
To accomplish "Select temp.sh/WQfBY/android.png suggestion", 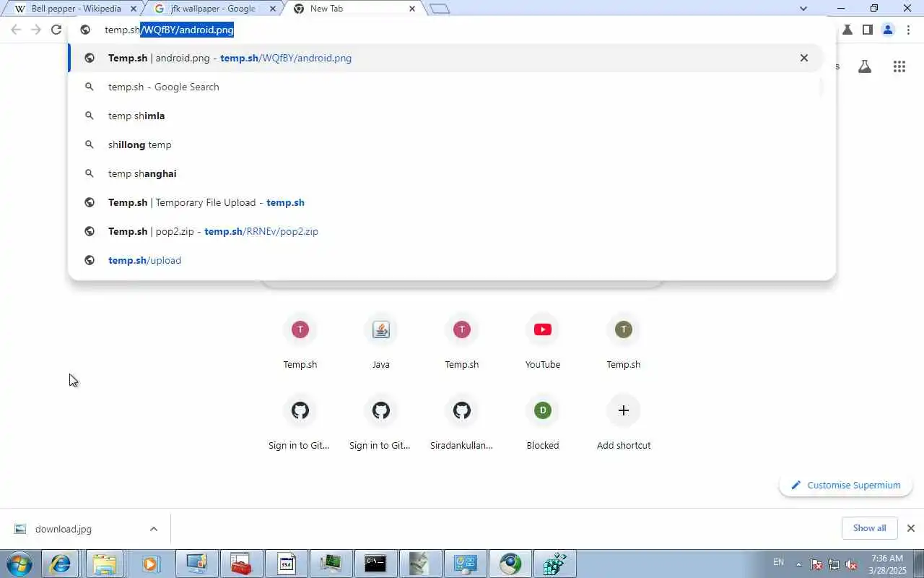I will pos(445,58).
